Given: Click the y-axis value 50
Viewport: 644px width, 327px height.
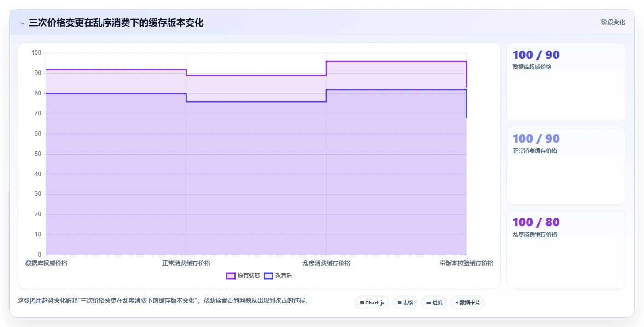Looking at the screenshot, I should (x=38, y=154).
